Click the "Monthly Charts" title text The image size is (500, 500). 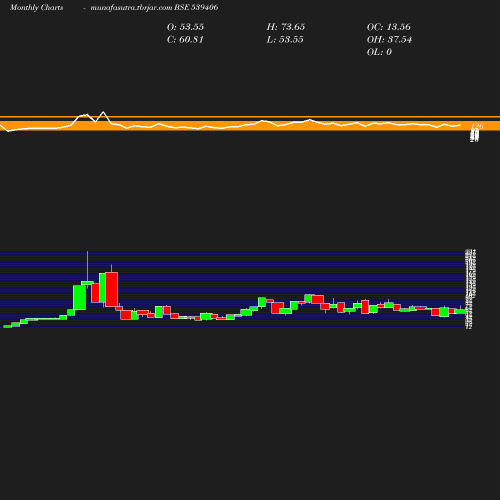click(37, 8)
